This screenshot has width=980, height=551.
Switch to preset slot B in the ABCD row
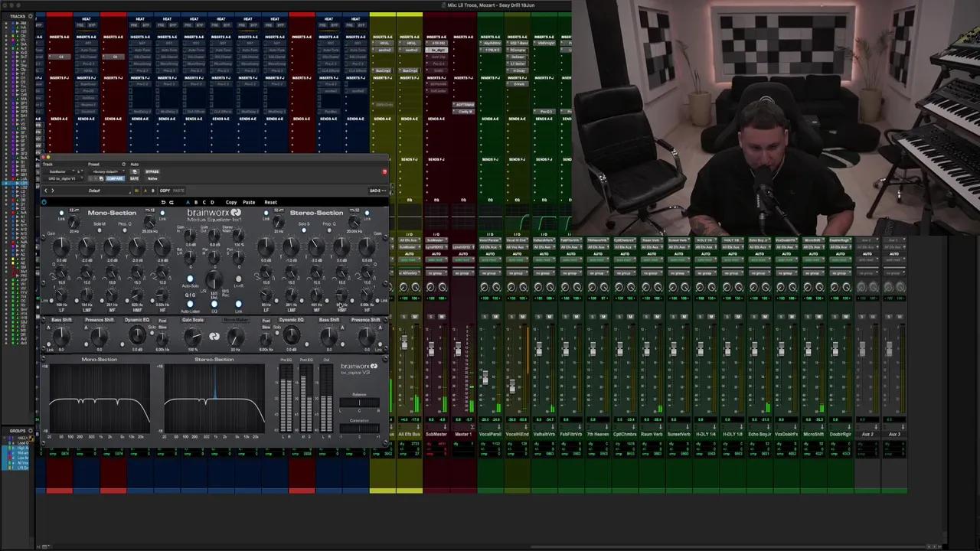pyautogui.click(x=195, y=201)
